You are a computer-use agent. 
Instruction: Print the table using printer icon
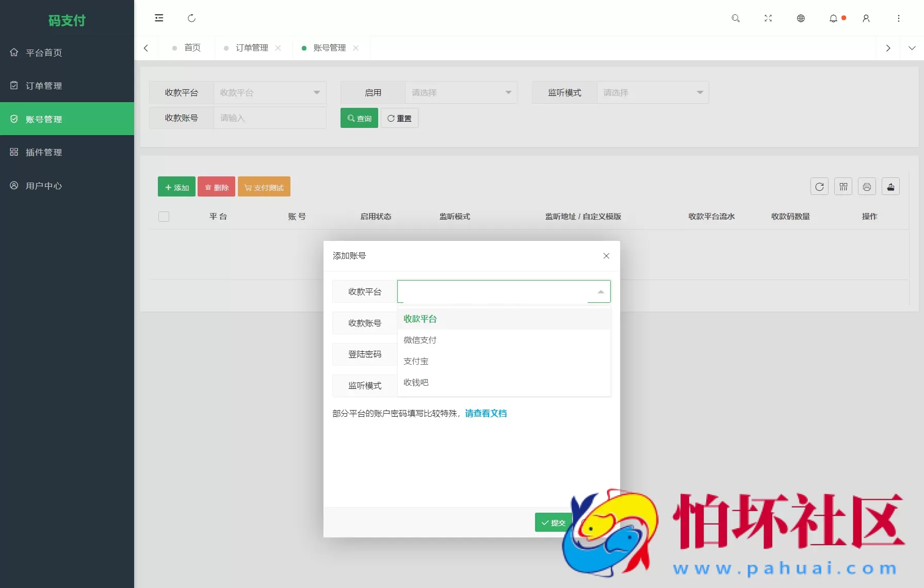[867, 186]
